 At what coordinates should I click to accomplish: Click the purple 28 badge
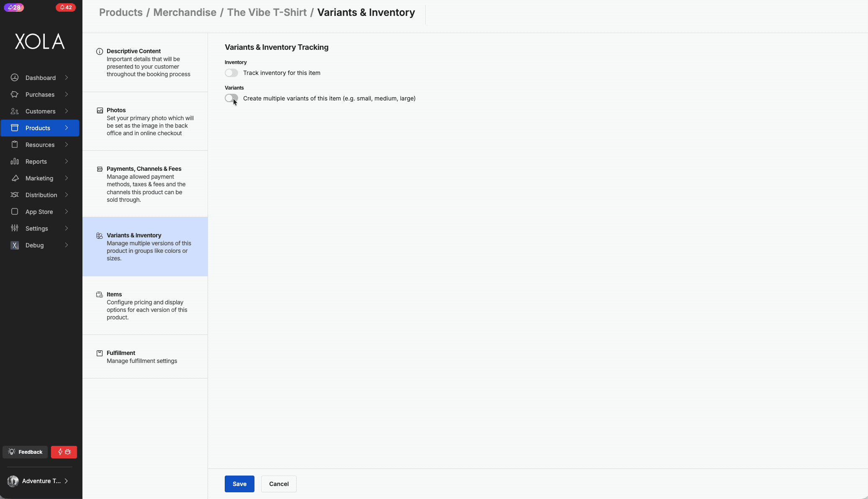click(x=14, y=7)
